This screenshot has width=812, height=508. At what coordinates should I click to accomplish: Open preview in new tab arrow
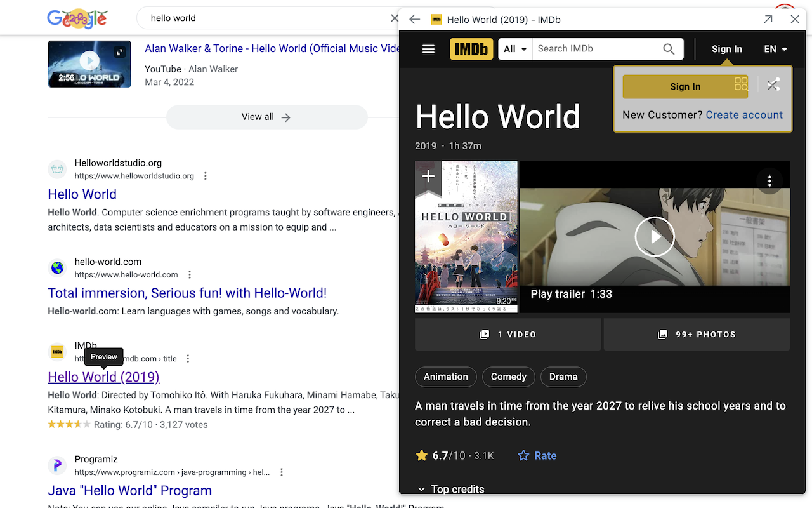pos(768,19)
